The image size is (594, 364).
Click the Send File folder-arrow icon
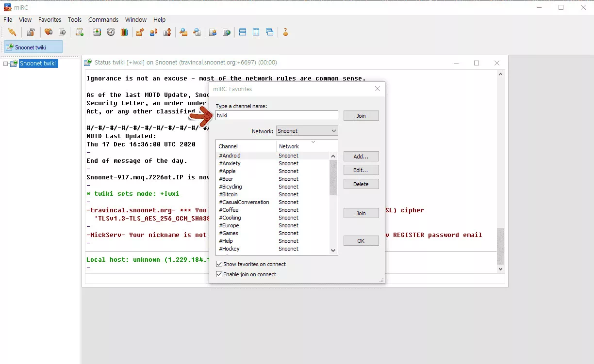[x=140, y=32]
